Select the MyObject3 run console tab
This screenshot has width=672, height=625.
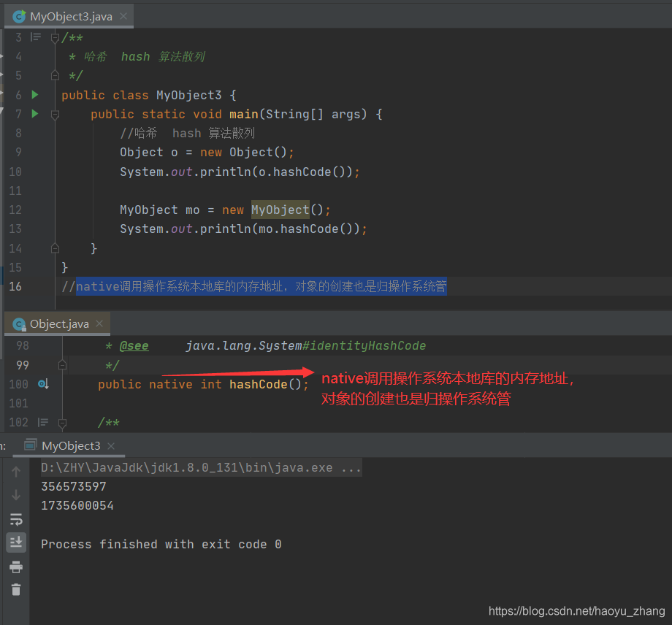click(69, 445)
